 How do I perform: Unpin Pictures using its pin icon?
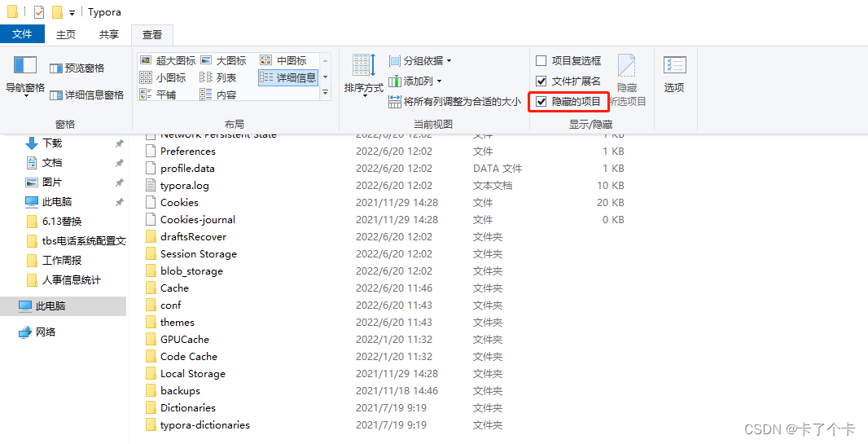pyautogui.click(x=119, y=182)
